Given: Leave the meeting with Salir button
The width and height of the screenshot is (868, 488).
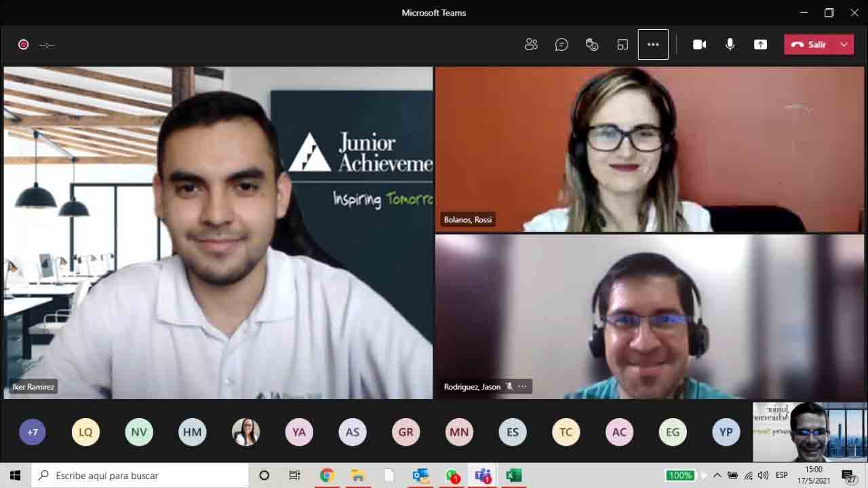Looking at the screenshot, I should [810, 45].
